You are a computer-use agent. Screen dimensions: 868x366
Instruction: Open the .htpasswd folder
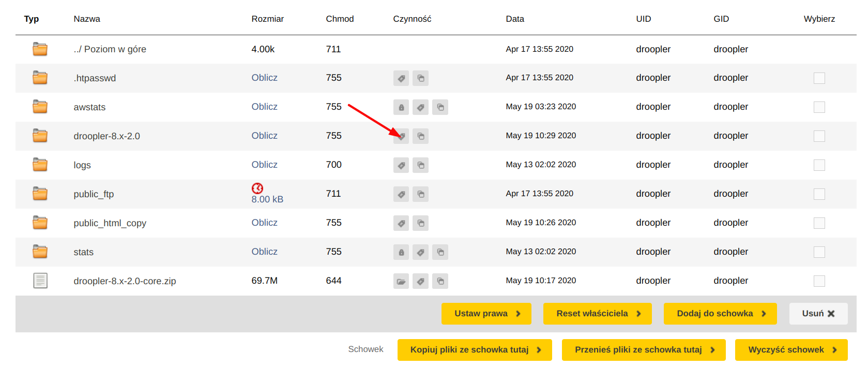click(95, 78)
